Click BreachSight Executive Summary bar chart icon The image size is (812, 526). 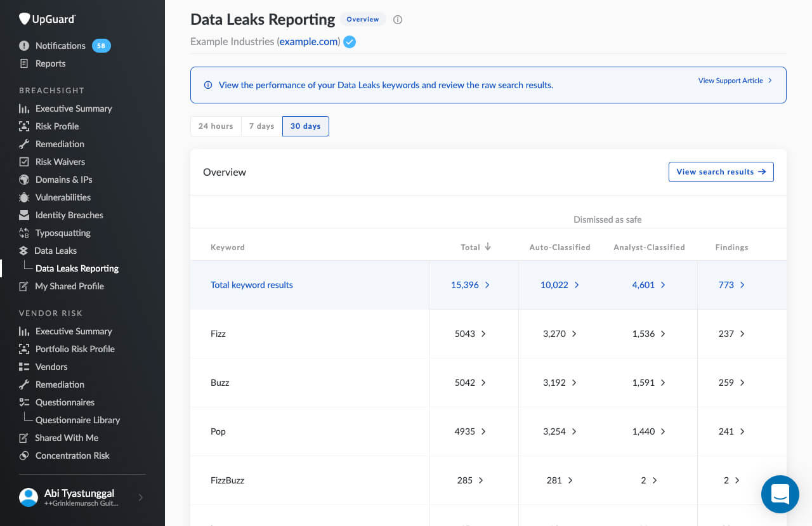point(24,108)
